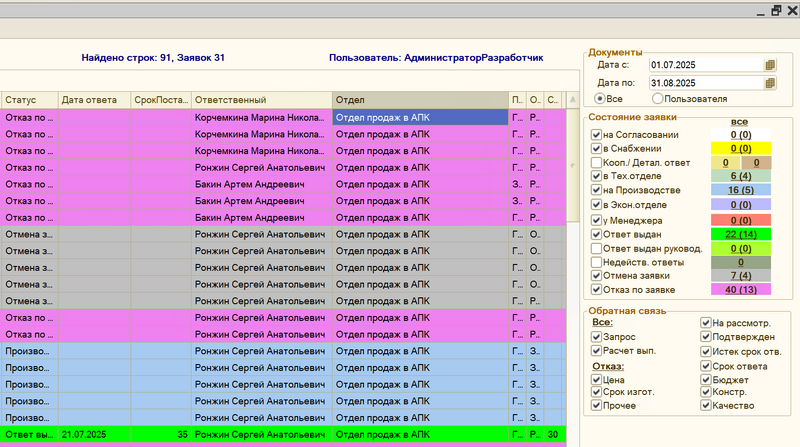Uncheck На рассмотр. checkbox
800x447 pixels.
tap(706, 322)
